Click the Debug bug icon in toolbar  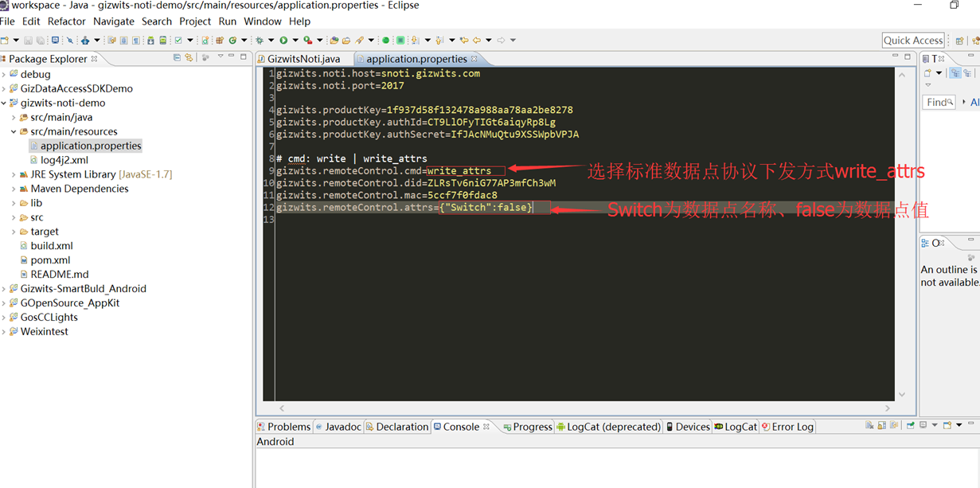click(x=260, y=40)
